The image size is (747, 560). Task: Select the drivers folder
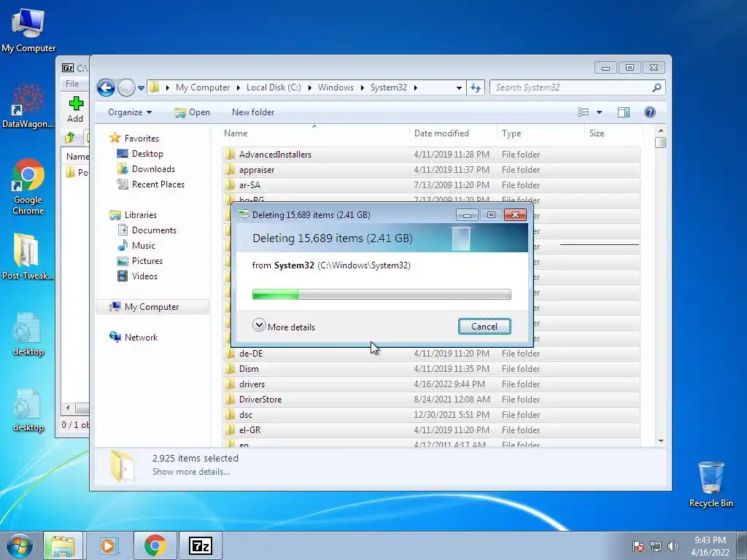tap(430, 384)
